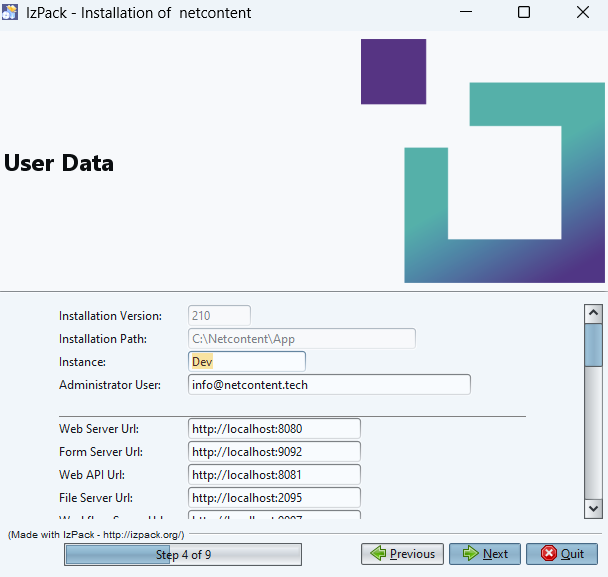Click the Step 4 of 9 progress bar
This screenshot has width=608, height=577.
(x=183, y=555)
